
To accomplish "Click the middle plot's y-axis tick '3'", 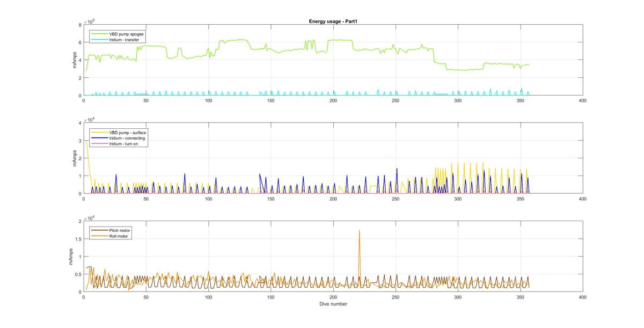I will tap(80, 141).
